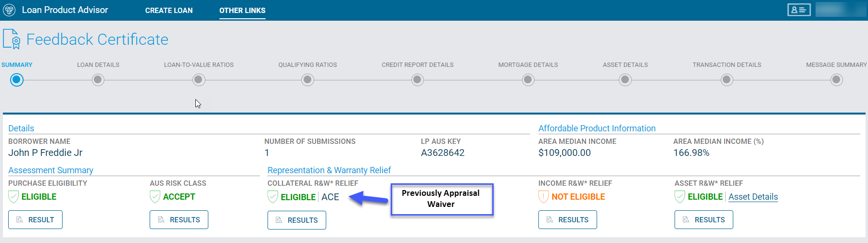Click the Asset R&W Relief shield icon
Image resolution: width=868 pixels, height=243 pixels.
tap(680, 197)
